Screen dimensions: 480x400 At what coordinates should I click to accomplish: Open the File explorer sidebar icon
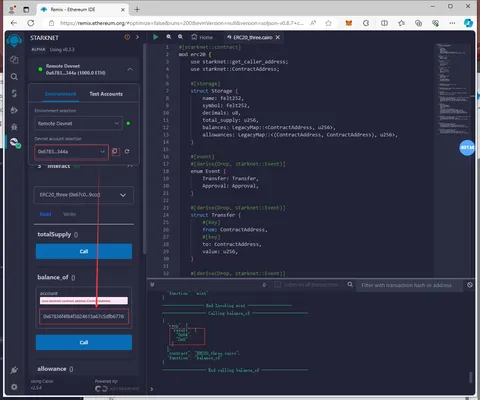14,60
